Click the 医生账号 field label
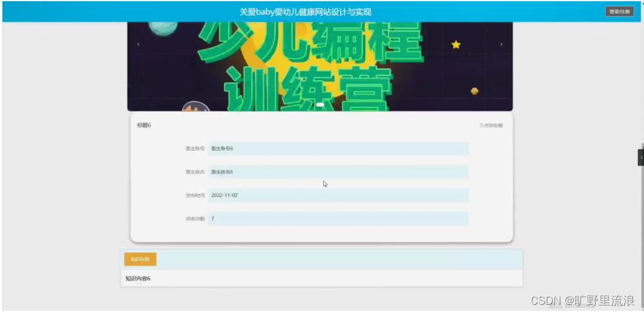Image resolution: width=644 pixels, height=312 pixels. pos(195,149)
